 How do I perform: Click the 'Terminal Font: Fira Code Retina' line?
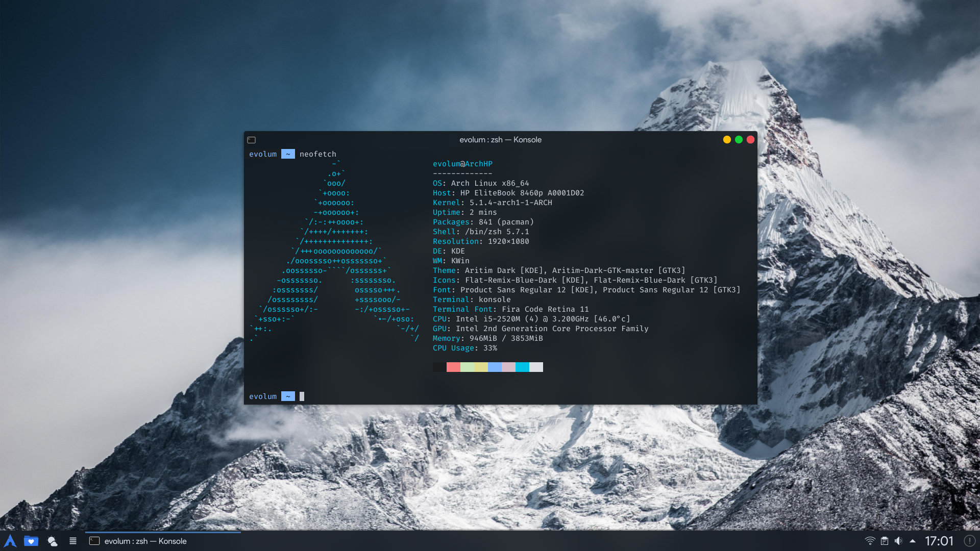(x=511, y=309)
